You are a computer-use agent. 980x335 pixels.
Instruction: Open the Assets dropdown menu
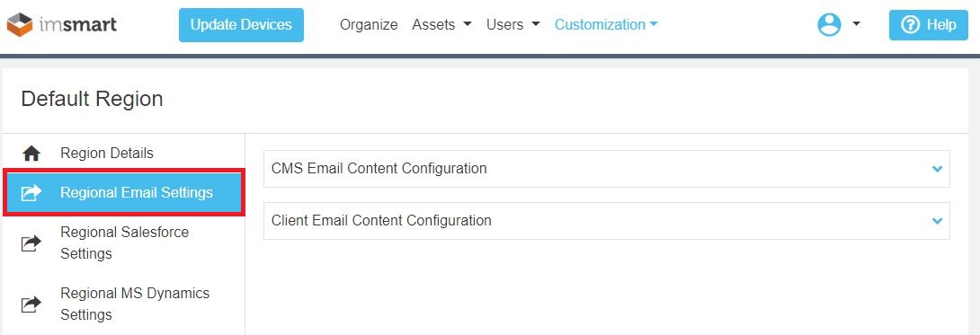[441, 25]
